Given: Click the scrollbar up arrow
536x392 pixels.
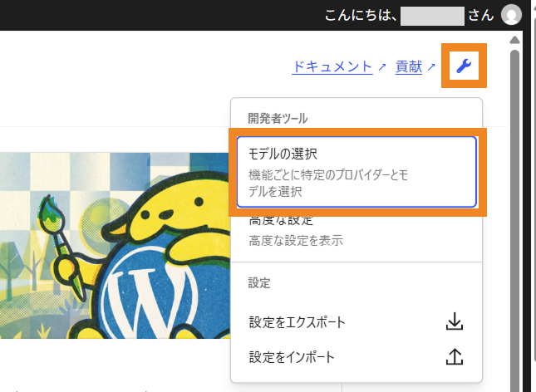Looking at the screenshot, I should coord(514,41).
